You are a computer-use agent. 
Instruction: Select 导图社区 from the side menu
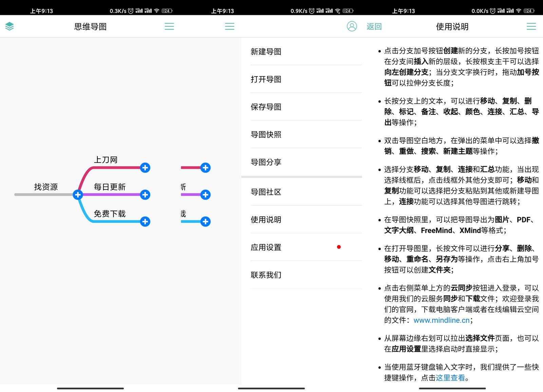pos(266,192)
